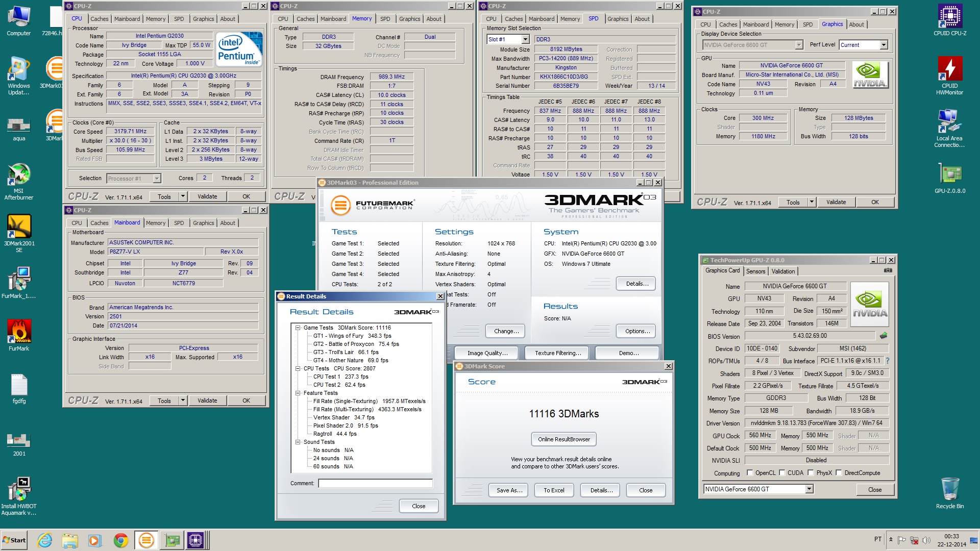
Task: Open Internet Explorer from the taskbar
Action: [x=45, y=540]
